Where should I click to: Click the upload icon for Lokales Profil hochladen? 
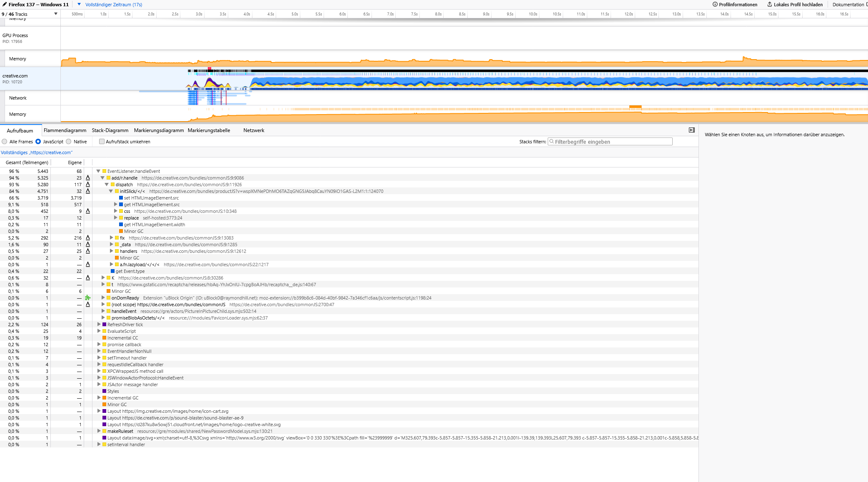pos(770,5)
